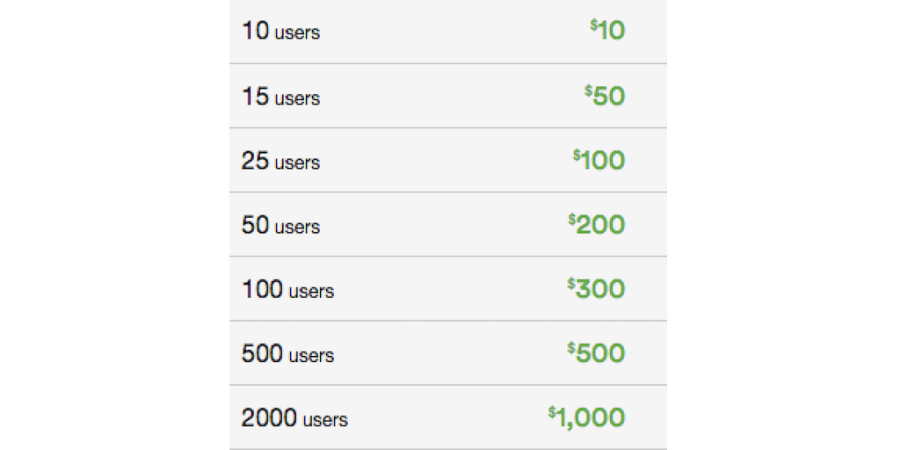Image resolution: width=900 pixels, height=450 pixels.
Task: Click the dollar sign before 200
Action: (572, 219)
